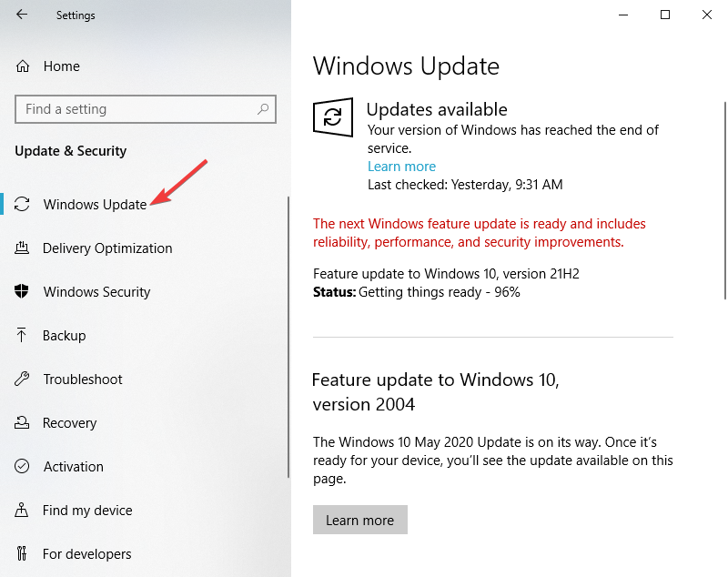Select Windows Security from the sidebar
This screenshot has width=728, height=577.
point(97,292)
